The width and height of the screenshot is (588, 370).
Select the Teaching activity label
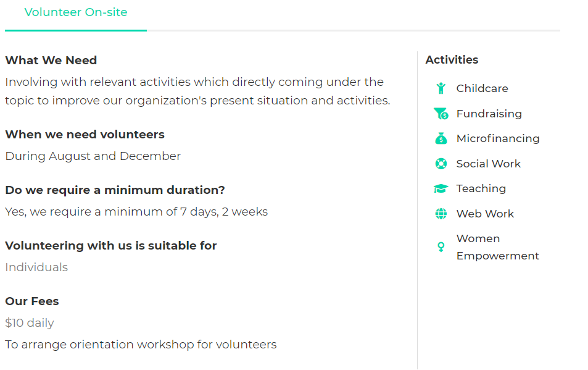(x=481, y=188)
